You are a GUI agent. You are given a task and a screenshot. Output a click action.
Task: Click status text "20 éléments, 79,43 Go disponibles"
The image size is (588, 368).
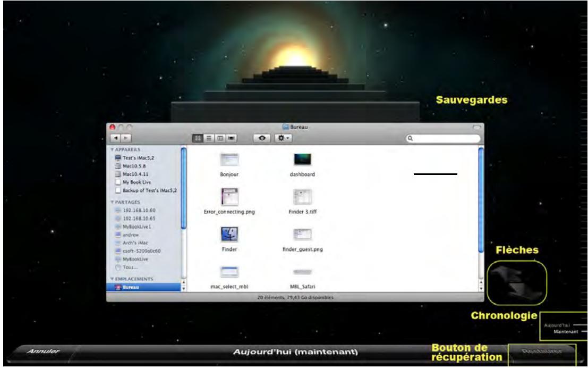(x=295, y=297)
